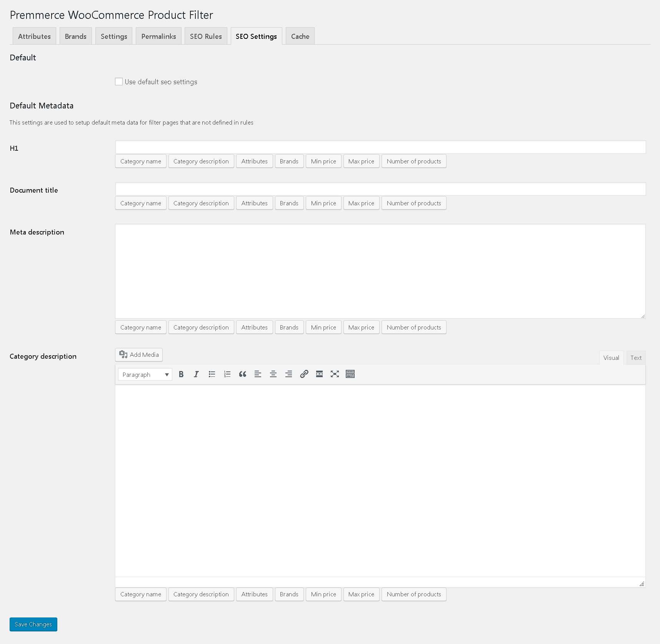Viewport: 660px width, 644px height.
Task: Insert Brands variable under Document title
Action: coord(289,203)
